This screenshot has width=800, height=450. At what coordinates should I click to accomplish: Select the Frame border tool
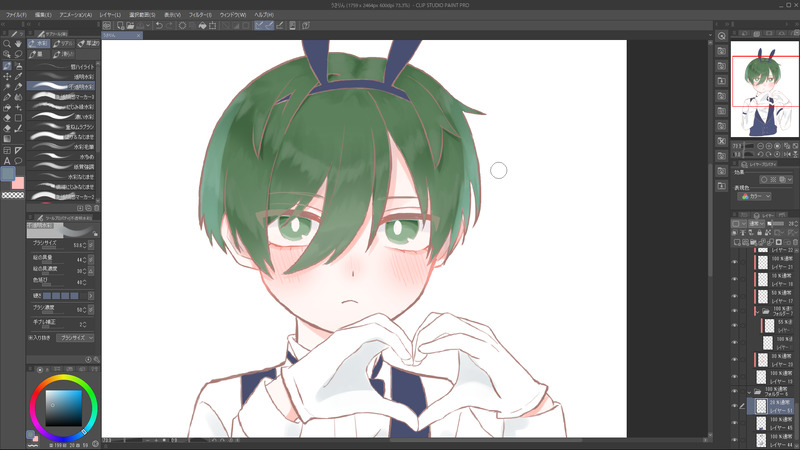[x=7, y=150]
